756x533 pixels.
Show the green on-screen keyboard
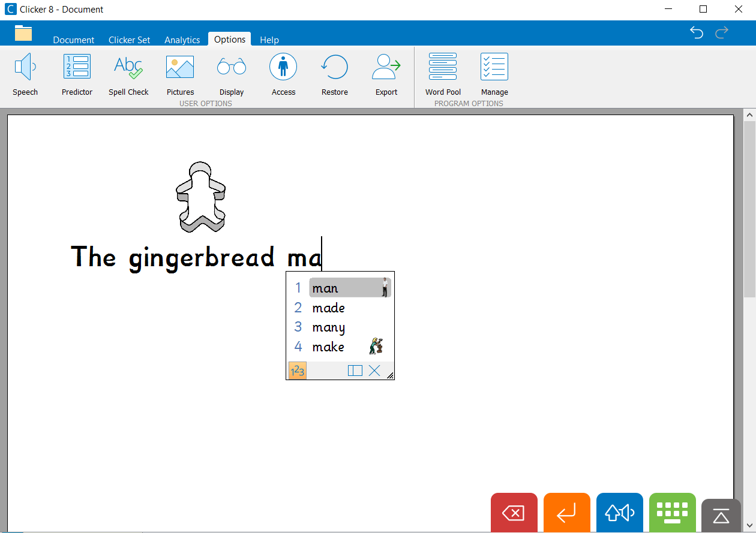[x=672, y=513]
